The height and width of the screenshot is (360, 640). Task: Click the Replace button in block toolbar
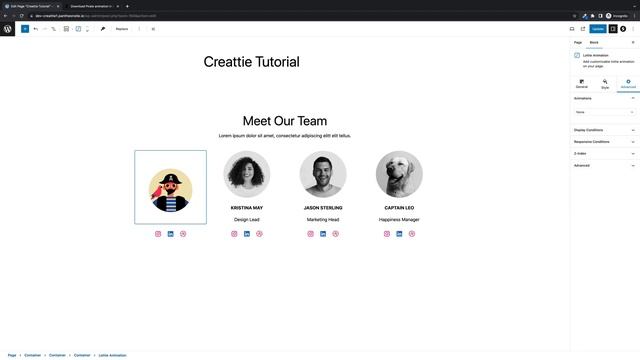pyautogui.click(x=122, y=29)
